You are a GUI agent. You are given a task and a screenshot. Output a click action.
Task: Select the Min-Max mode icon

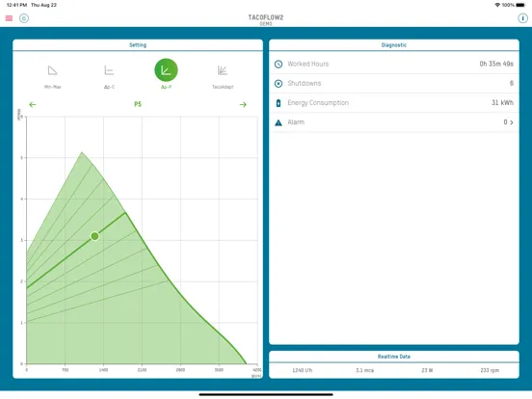pyautogui.click(x=53, y=70)
